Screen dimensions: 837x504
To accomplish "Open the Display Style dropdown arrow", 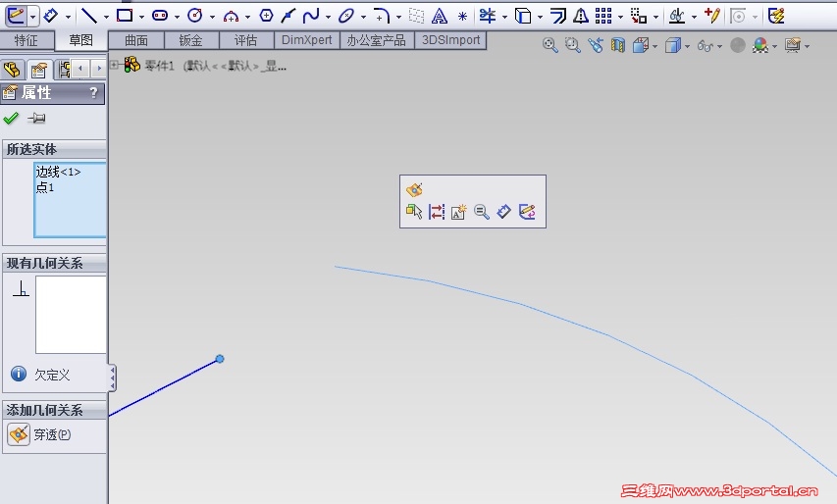I will click(687, 46).
